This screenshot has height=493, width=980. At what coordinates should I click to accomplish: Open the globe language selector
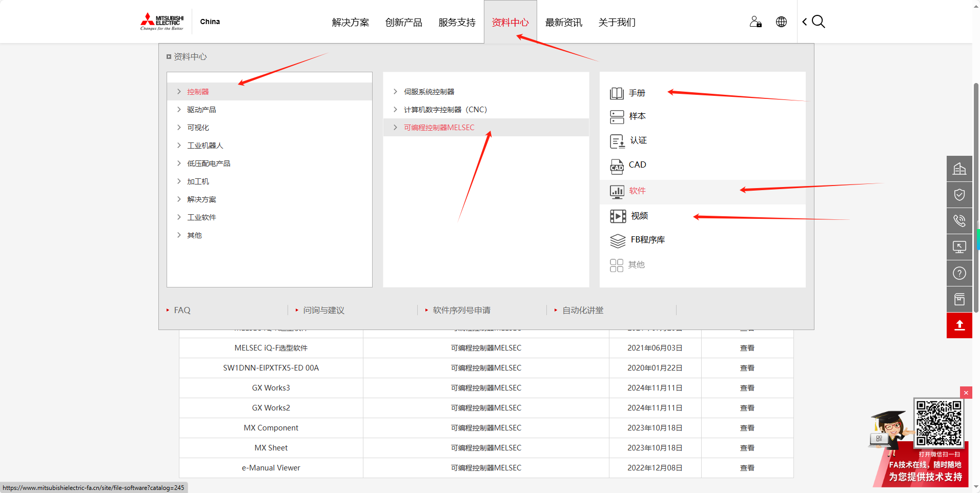pos(781,22)
